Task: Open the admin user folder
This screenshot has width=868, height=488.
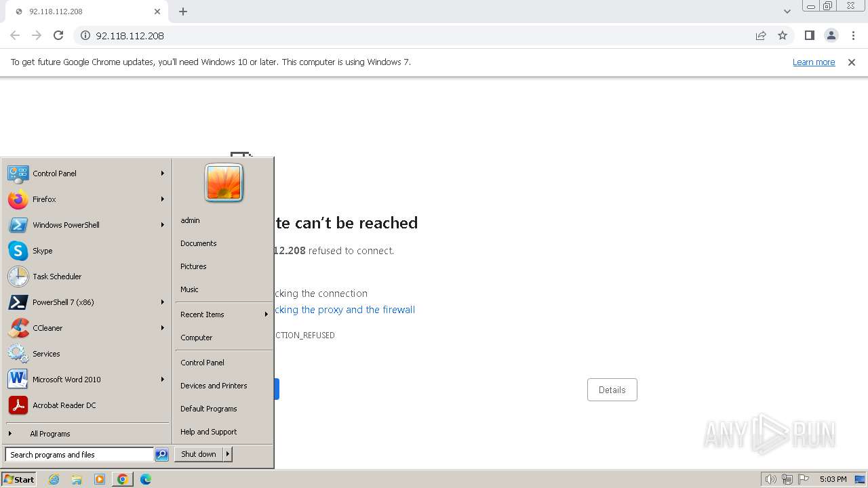Action: [x=224, y=220]
